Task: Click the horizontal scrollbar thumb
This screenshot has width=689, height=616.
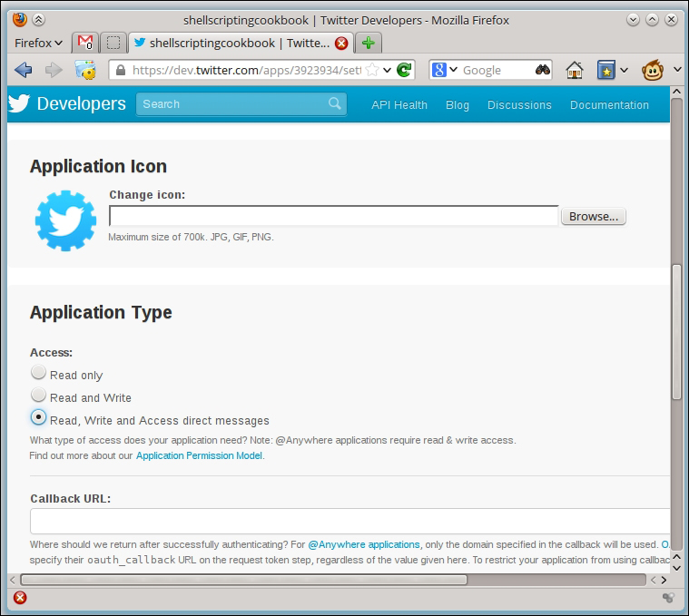Action: point(243,580)
